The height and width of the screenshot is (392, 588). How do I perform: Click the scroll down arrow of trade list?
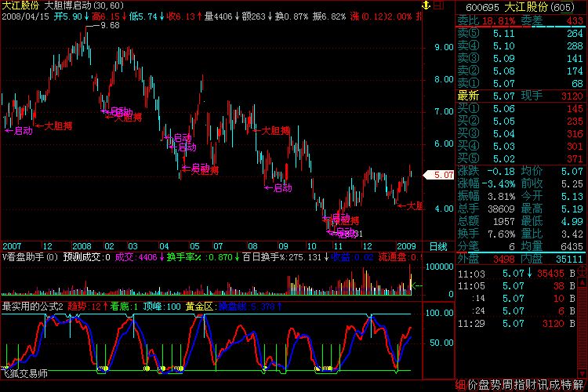582,374
